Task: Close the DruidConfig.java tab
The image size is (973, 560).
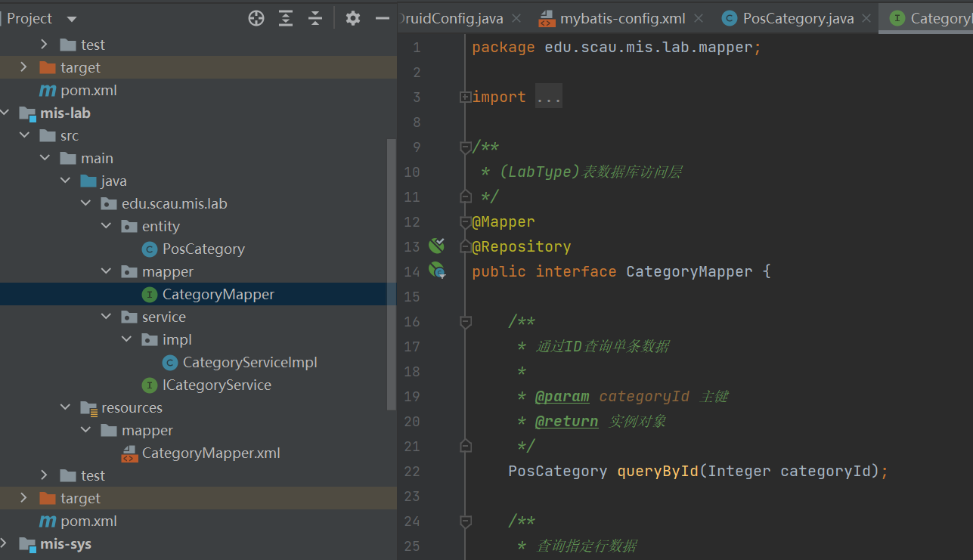Action: pos(517,18)
